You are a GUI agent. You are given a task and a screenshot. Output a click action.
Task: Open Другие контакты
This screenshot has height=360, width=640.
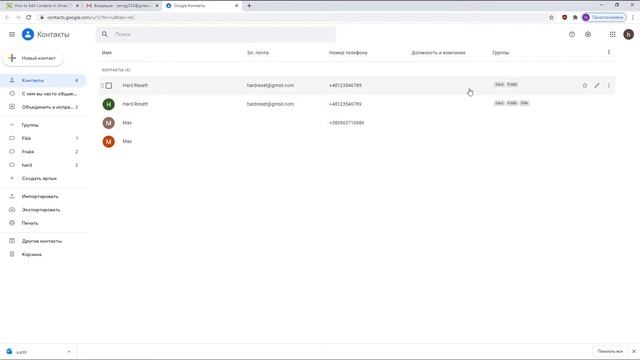point(43,241)
